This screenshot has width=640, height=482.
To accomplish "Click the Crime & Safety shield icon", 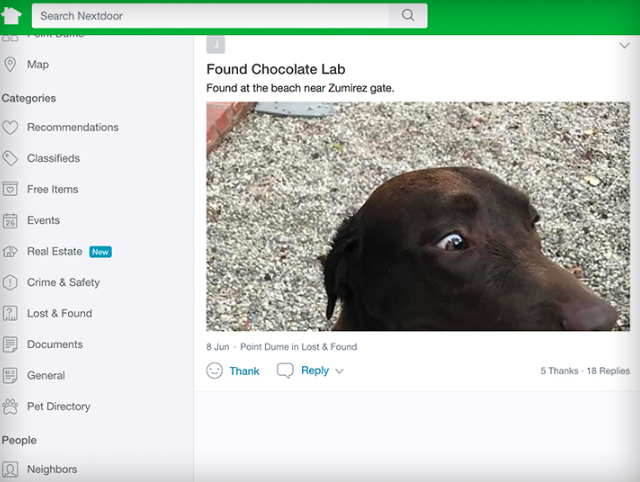I will point(10,283).
